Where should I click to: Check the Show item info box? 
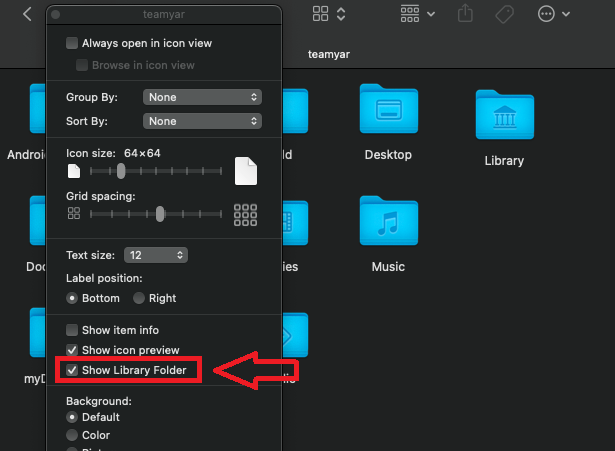click(x=72, y=330)
